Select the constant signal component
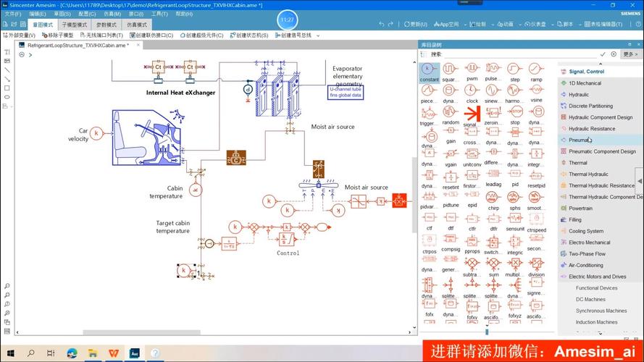 tap(429, 72)
